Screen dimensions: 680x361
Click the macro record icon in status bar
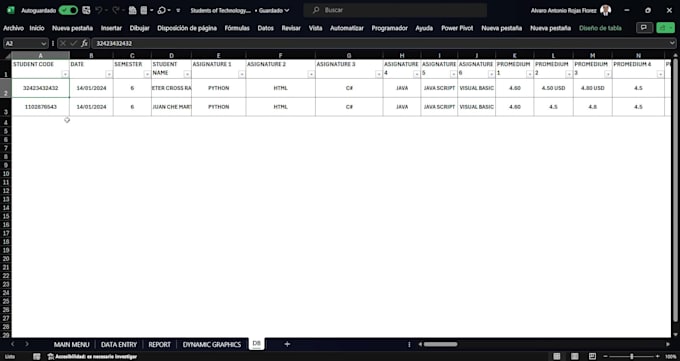pos(37,357)
